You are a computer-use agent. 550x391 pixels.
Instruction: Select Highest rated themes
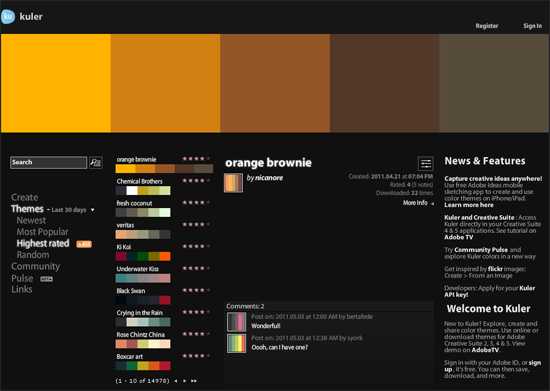click(x=43, y=244)
